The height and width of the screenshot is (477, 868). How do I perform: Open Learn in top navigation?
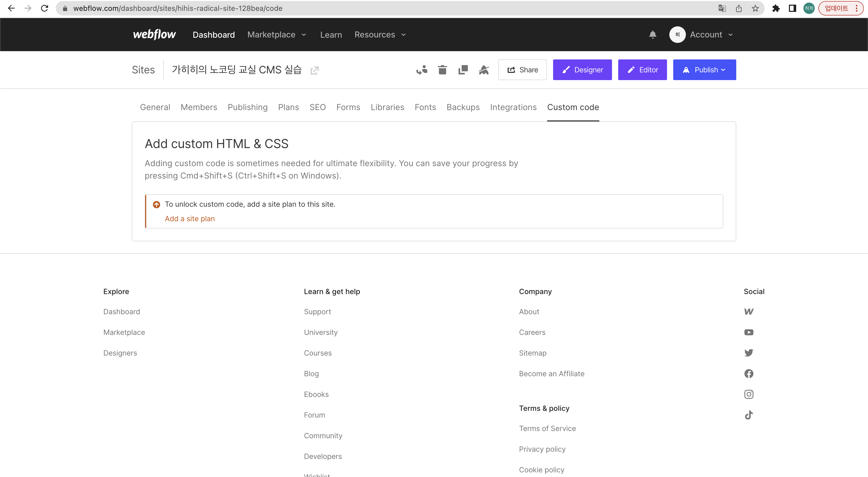click(331, 34)
